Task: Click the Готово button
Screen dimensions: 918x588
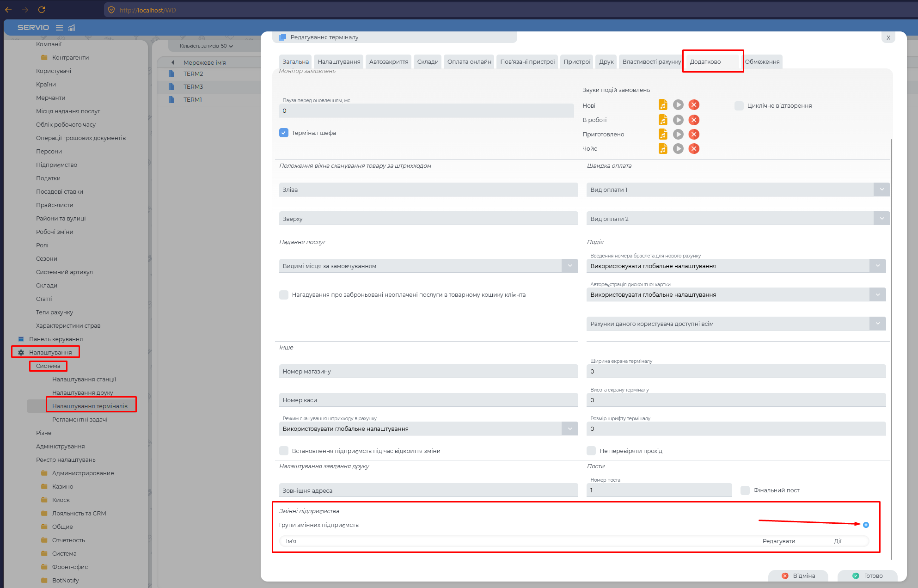Action: [868, 576]
